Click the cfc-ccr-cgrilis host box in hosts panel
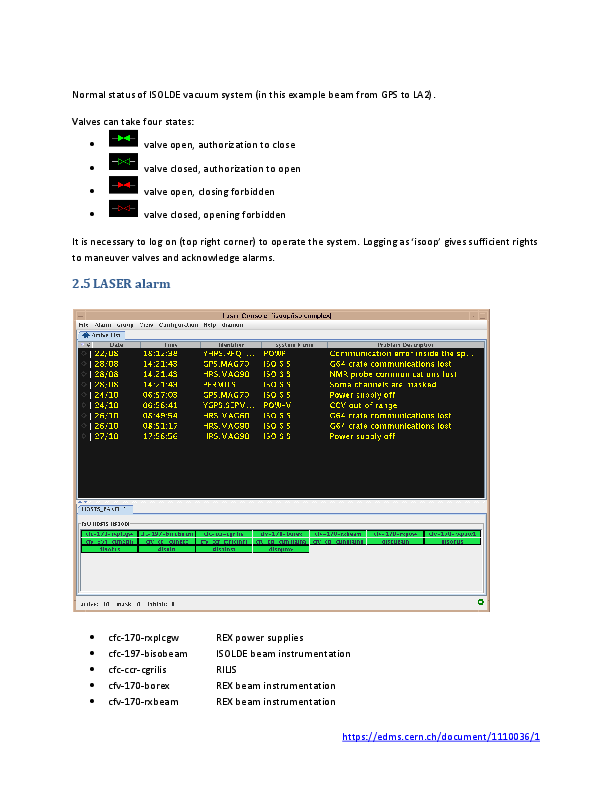This screenshot has width=612, height=792. (224, 533)
